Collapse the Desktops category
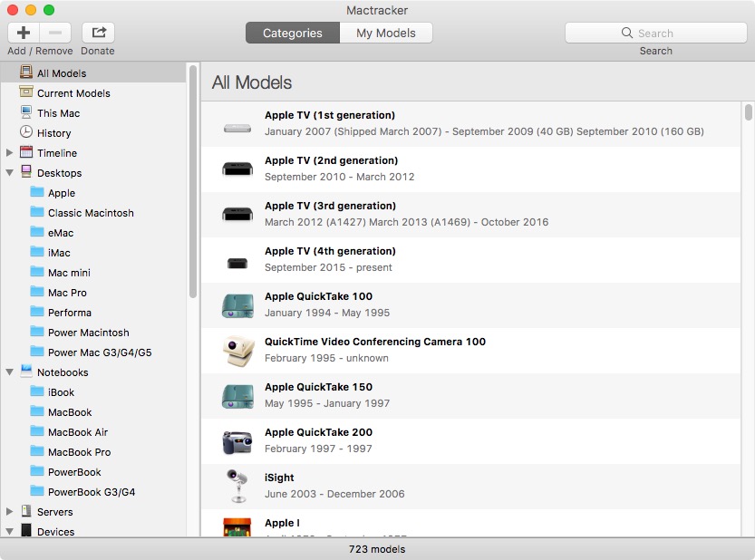Image resolution: width=755 pixels, height=560 pixels. (x=9, y=173)
